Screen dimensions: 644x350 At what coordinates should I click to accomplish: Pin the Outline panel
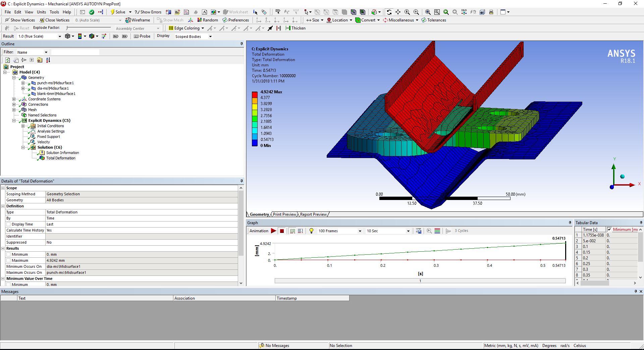[x=241, y=44]
